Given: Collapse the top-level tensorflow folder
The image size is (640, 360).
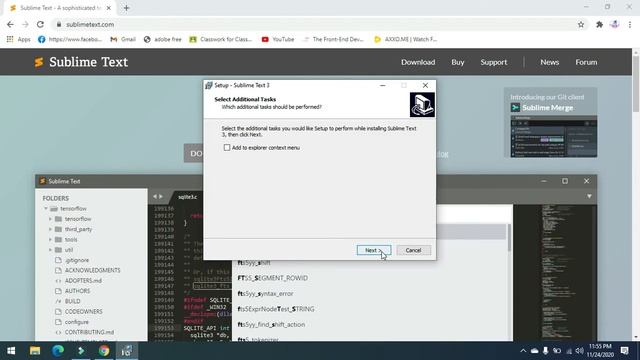Looking at the screenshot, I should [x=46, y=209].
